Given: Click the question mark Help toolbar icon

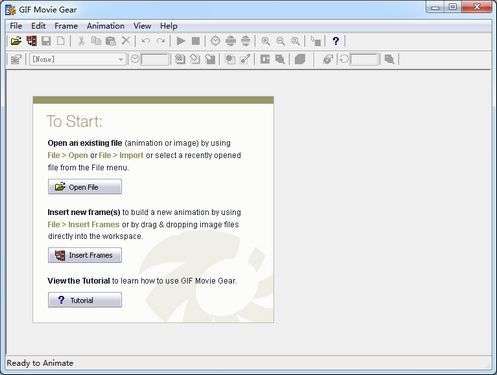Looking at the screenshot, I should [336, 41].
